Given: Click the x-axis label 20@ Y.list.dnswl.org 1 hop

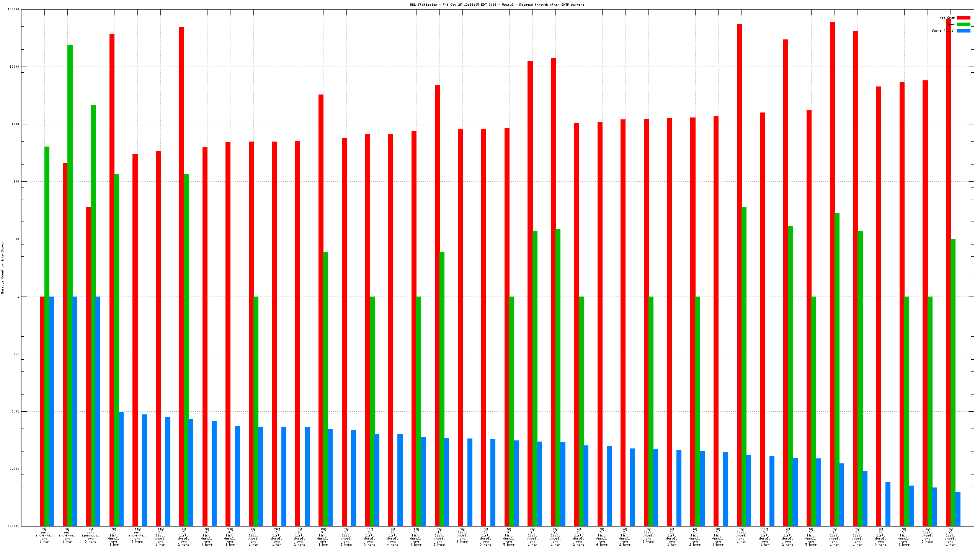Looking at the screenshot, I should point(277,536).
